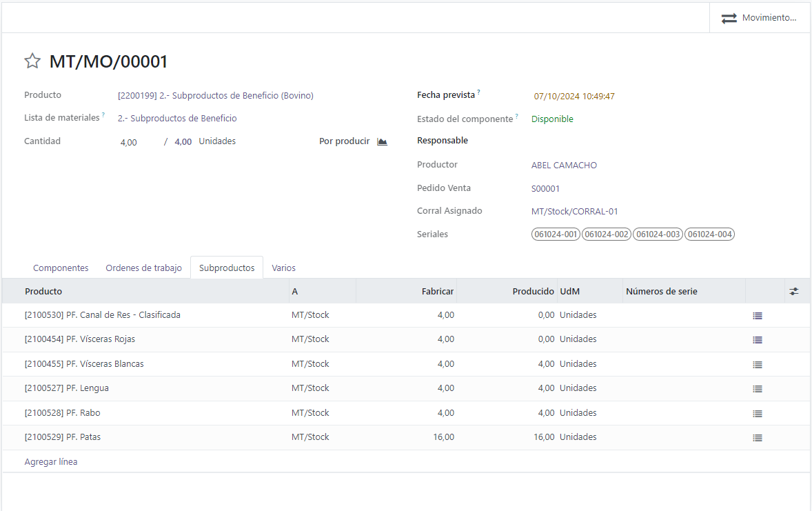Select serial tag 061024-003

pyautogui.click(x=658, y=234)
